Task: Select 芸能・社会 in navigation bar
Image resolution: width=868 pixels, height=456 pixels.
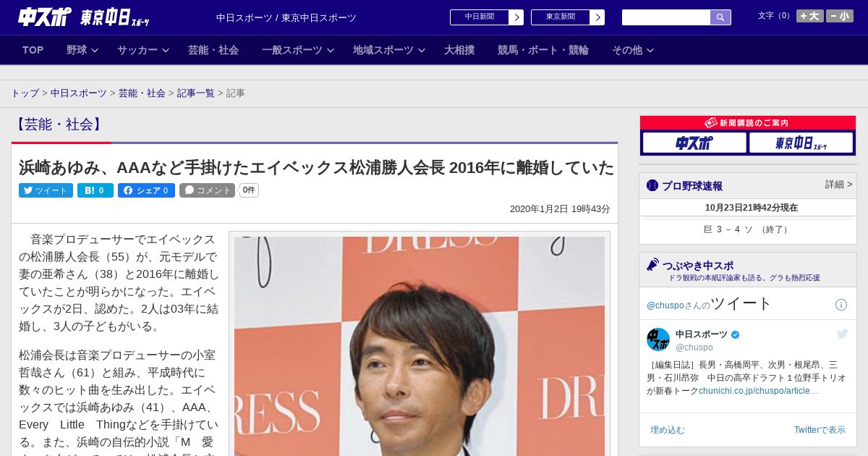Action: point(213,50)
